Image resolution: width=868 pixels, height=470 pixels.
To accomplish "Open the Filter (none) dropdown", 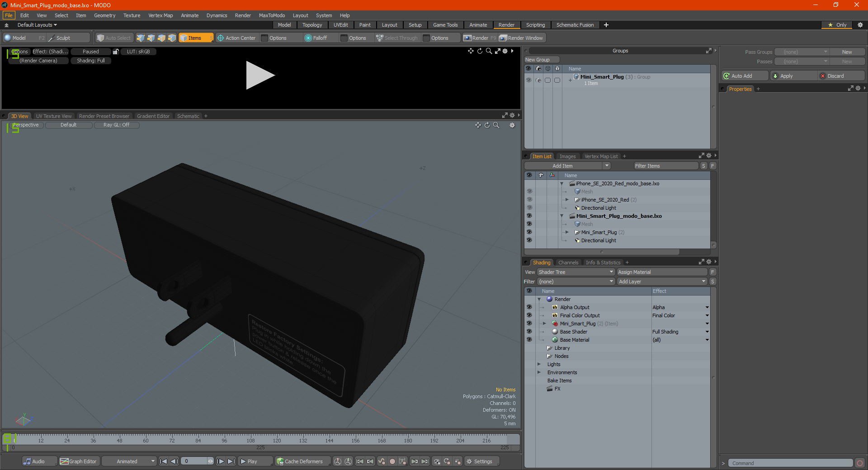I will pos(576,282).
